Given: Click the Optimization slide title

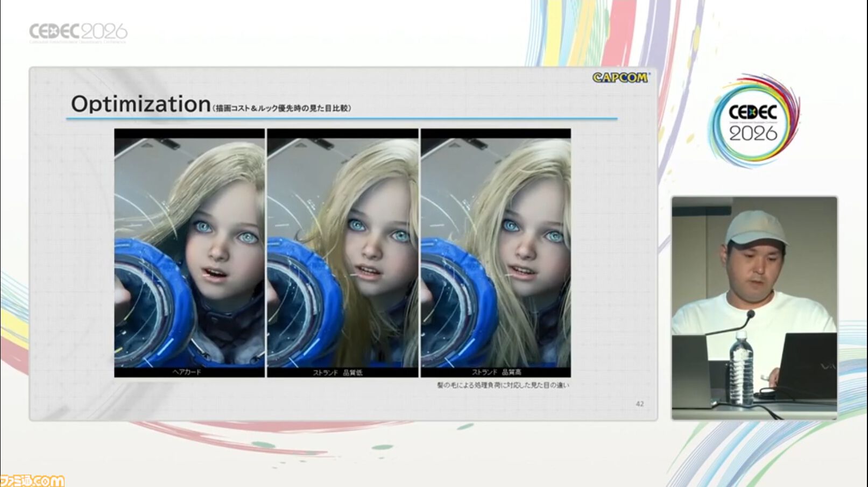Looking at the screenshot, I should (140, 104).
